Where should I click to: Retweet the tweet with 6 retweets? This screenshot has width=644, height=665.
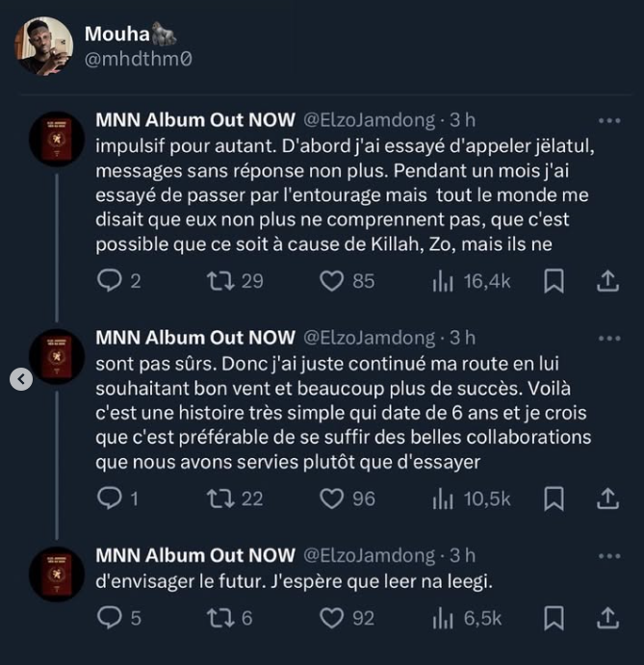[222, 618]
